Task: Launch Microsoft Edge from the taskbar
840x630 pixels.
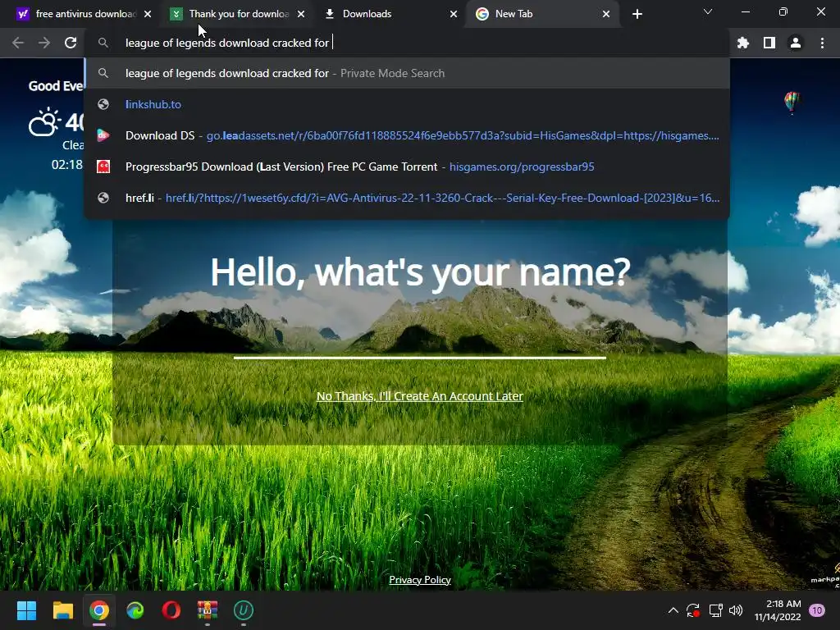Action: pos(135,610)
